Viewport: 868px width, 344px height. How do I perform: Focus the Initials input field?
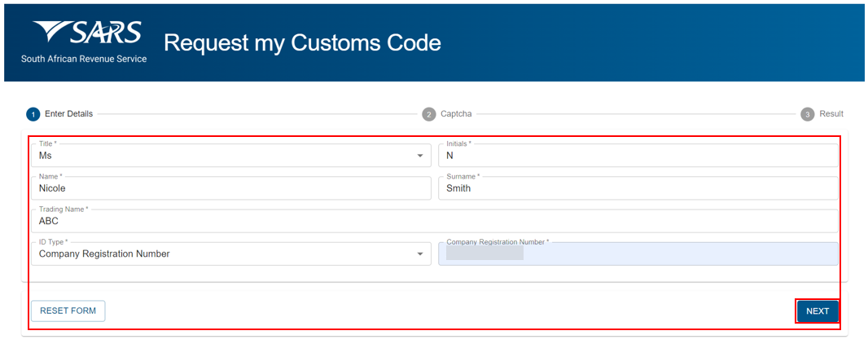click(x=638, y=155)
